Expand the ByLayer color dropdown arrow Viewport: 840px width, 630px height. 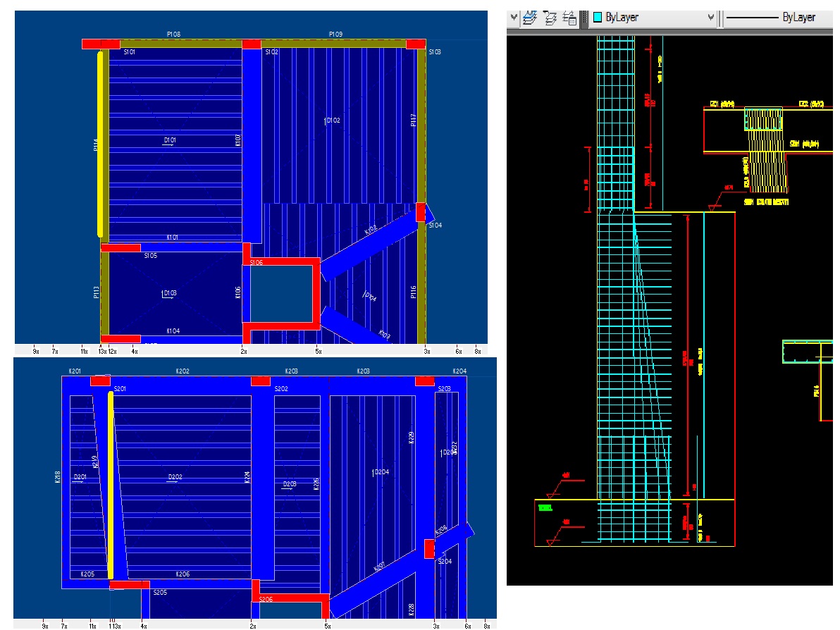[710, 18]
